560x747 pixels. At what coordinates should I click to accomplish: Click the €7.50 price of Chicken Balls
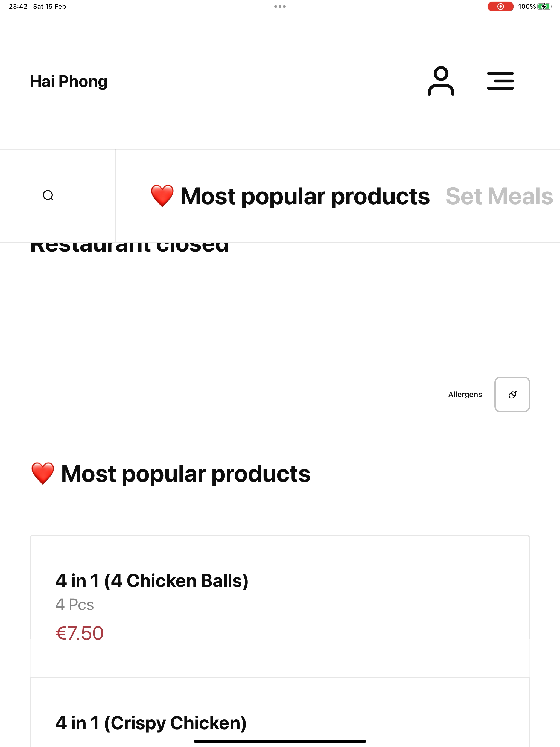[79, 633]
